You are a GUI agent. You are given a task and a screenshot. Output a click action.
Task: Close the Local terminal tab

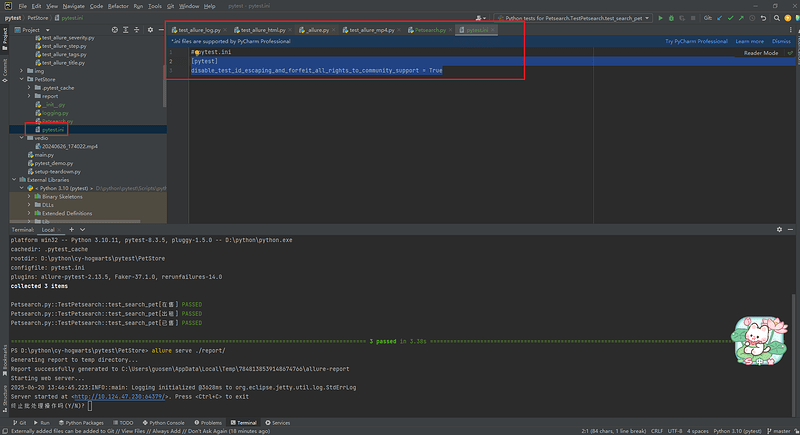[x=59, y=229]
